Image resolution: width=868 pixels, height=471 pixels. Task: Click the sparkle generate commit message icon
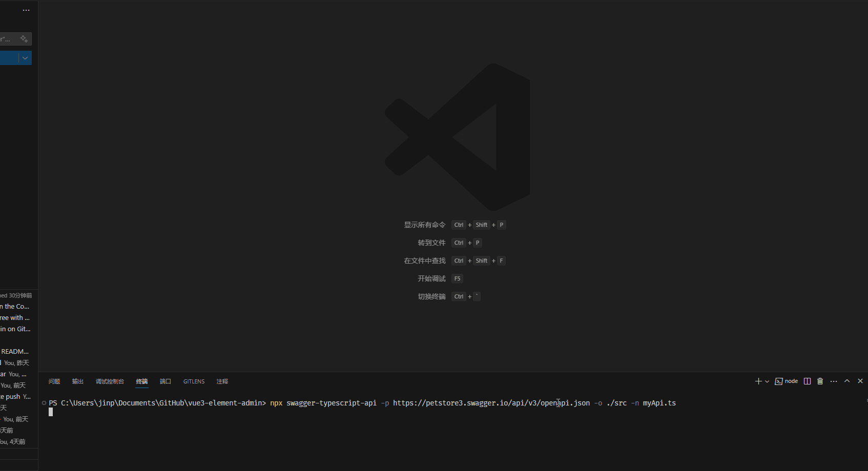click(x=24, y=39)
